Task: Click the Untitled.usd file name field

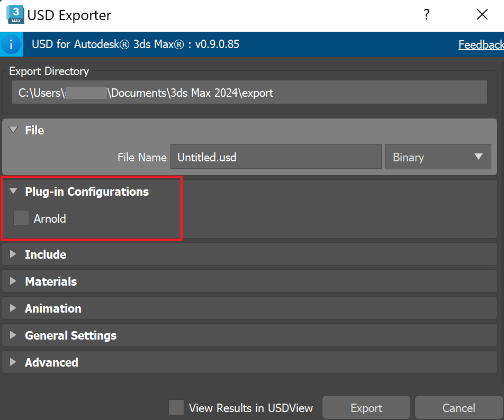Action: click(275, 157)
